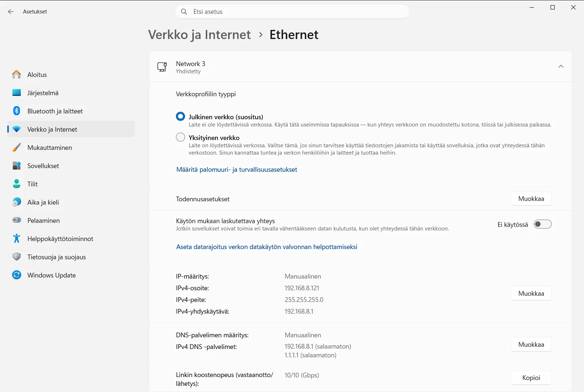
Task: Select Yksityinen verkko radio button
Action: click(180, 137)
